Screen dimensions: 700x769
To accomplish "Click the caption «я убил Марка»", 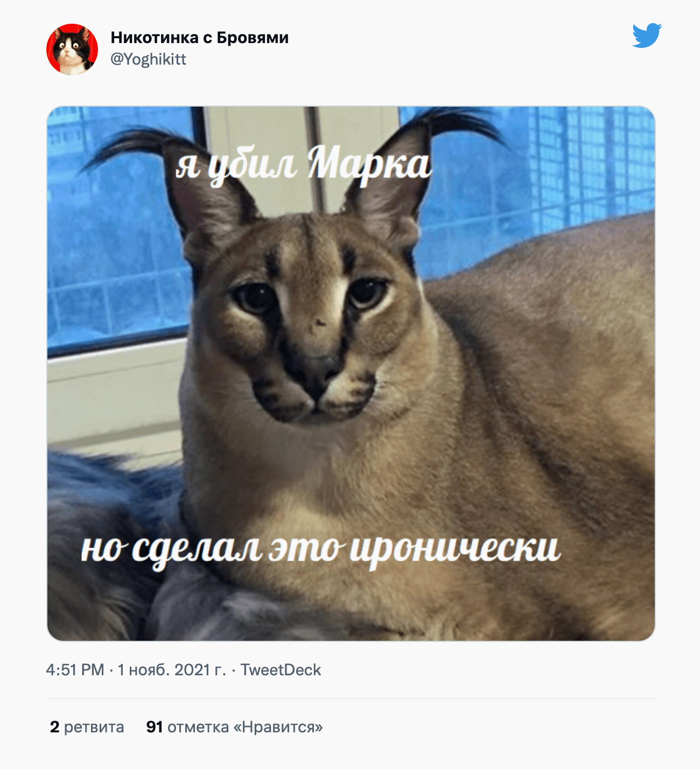I will click(x=303, y=164).
